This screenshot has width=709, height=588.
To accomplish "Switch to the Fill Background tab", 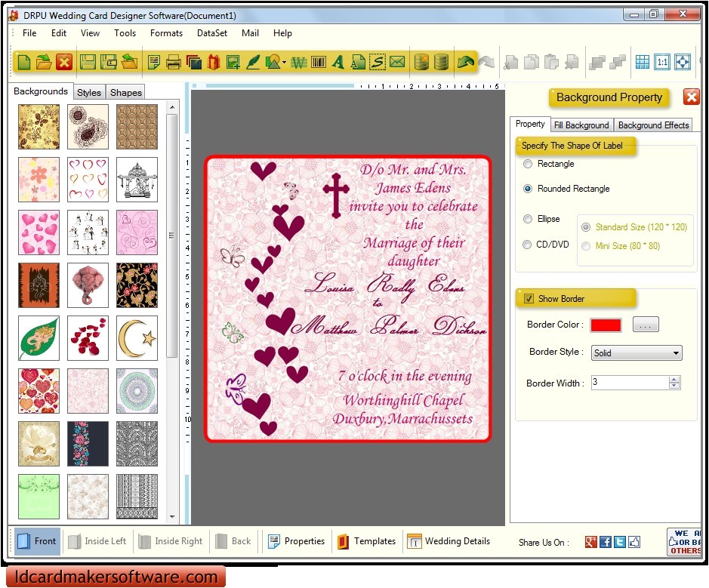I will [x=581, y=125].
